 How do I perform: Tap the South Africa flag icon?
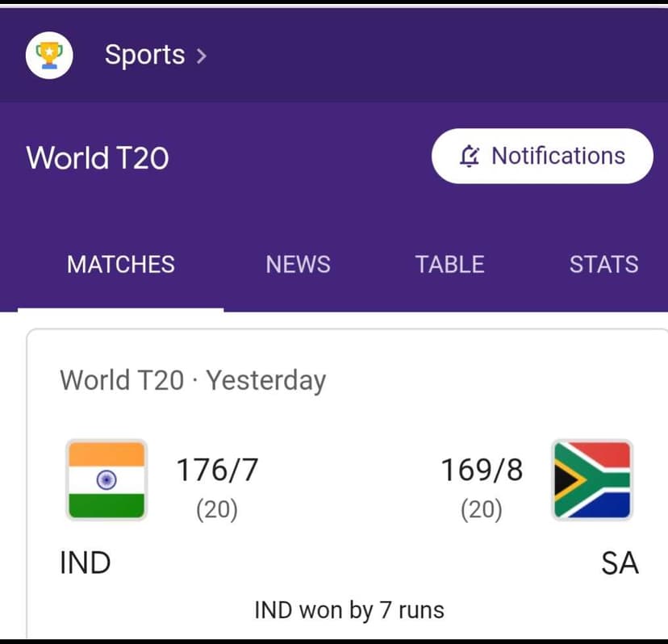pyautogui.click(x=592, y=480)
